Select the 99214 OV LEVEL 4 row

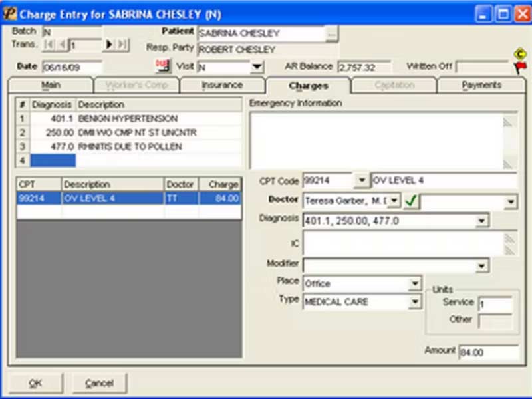129,198
